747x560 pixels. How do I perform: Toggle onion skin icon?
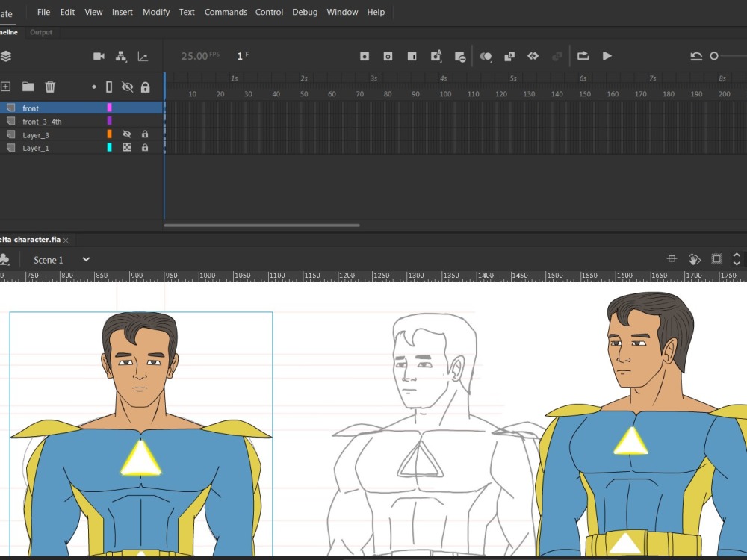(x=486, y=56)
